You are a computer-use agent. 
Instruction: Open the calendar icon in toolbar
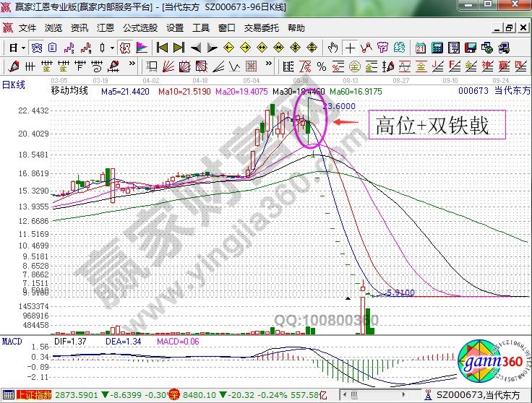pyautogui.click(x=421, y=48)
